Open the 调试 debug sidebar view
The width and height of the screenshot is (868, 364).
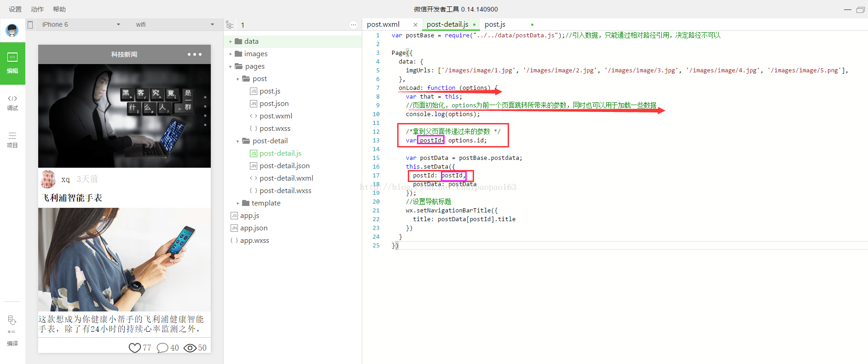(12, 103)
